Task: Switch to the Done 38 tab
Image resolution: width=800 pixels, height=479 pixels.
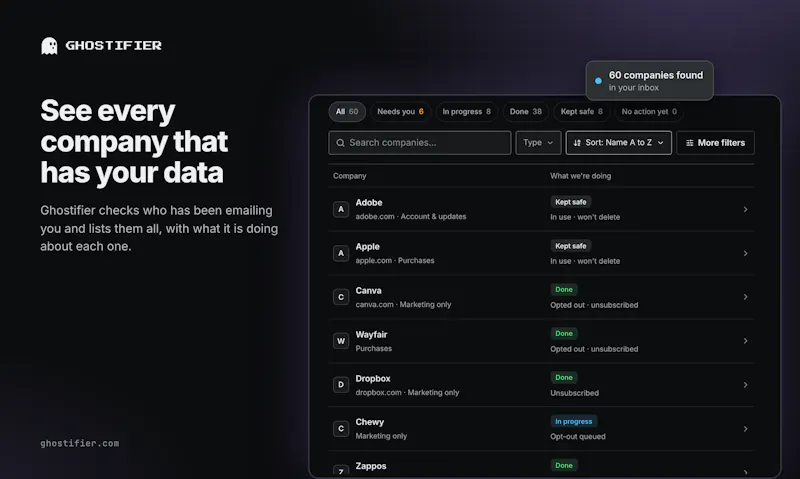Action: click(526, 112)
